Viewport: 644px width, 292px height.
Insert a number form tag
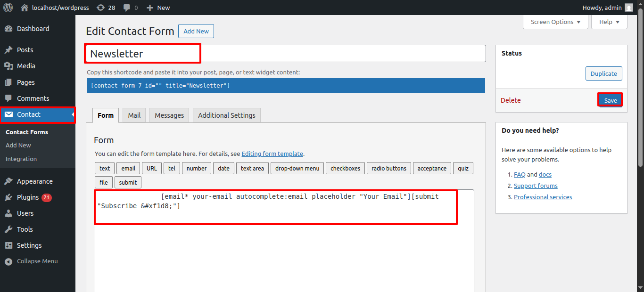point(197,168)
